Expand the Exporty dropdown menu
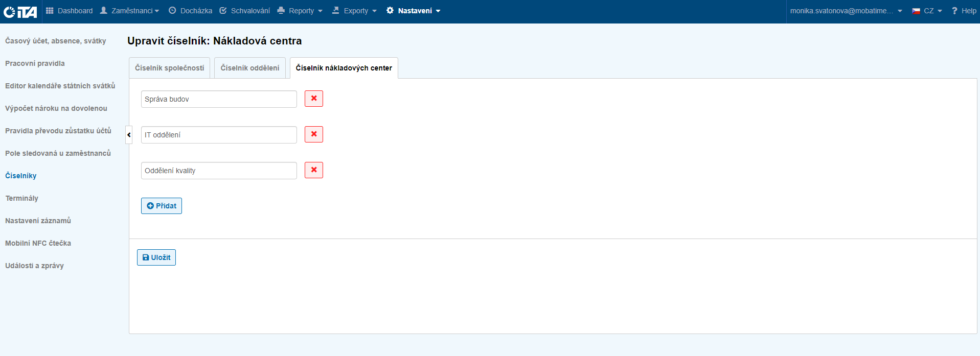This screenshot has width=980, height=356. pyautogui.click(x=354, y=11)
